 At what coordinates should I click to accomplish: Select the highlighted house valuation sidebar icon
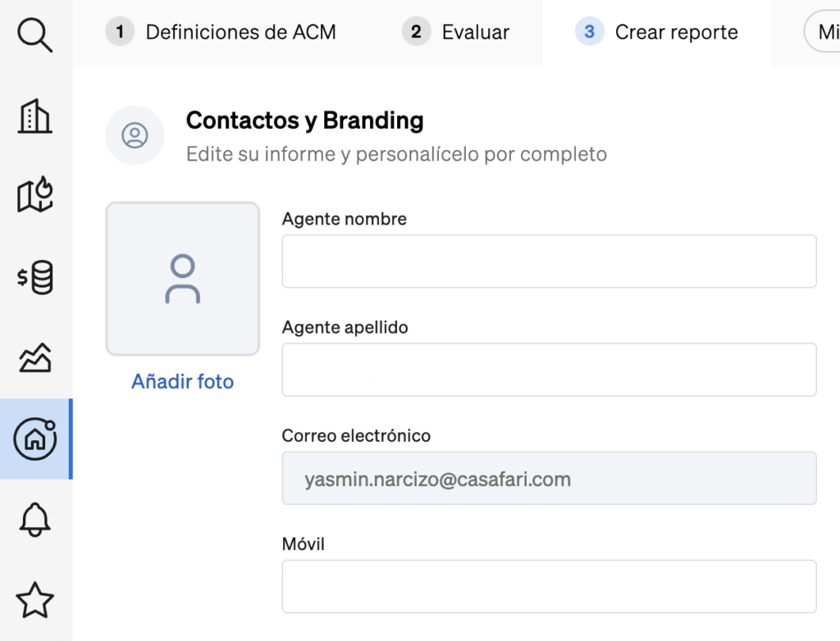coord(35,439)
